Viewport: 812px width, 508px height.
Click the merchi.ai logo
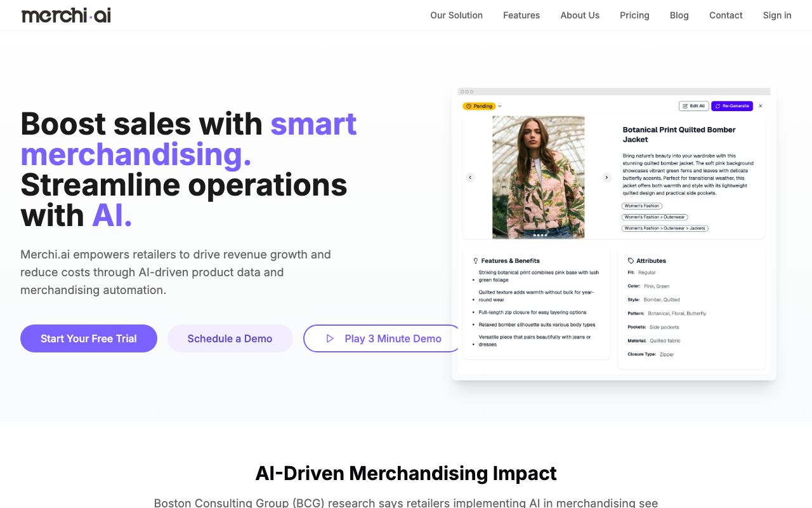coord(66,15)
